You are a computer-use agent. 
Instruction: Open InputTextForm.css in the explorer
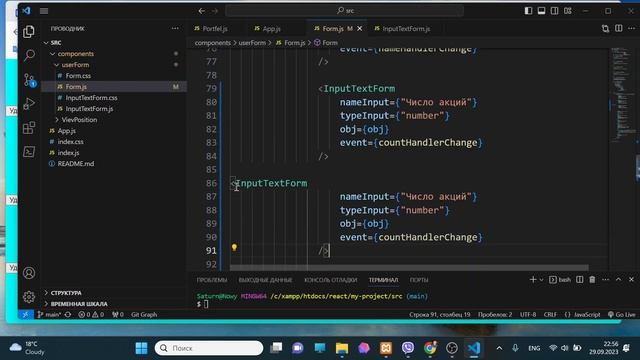click(x=91, y=98)
